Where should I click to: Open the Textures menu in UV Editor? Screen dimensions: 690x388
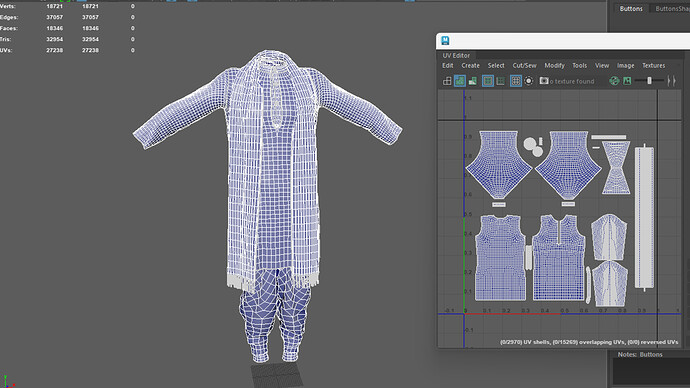tap(653, 66)
